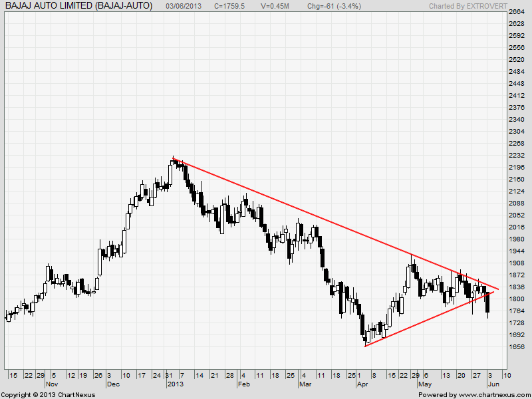The height and width of the screenshot is (399, 532).
Task: Click the Nov month label on time axis
Action: (52, 384)
